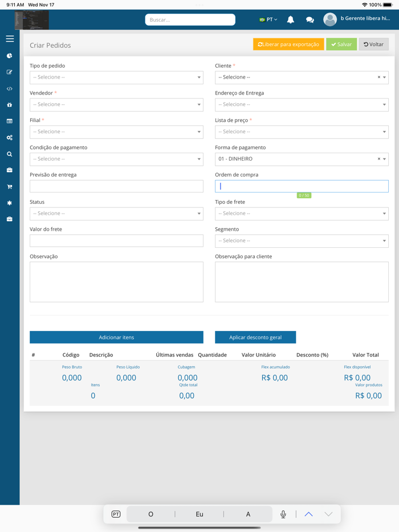The image size is (399, 532).
Task: Click the Previsão de entrega field
Action: click(x=116, y=186)
